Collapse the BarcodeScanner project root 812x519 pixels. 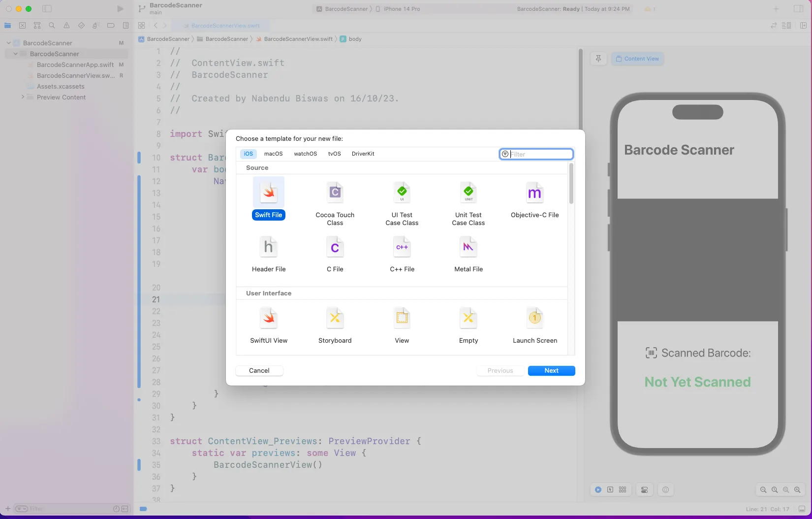(x=8, y=43)
